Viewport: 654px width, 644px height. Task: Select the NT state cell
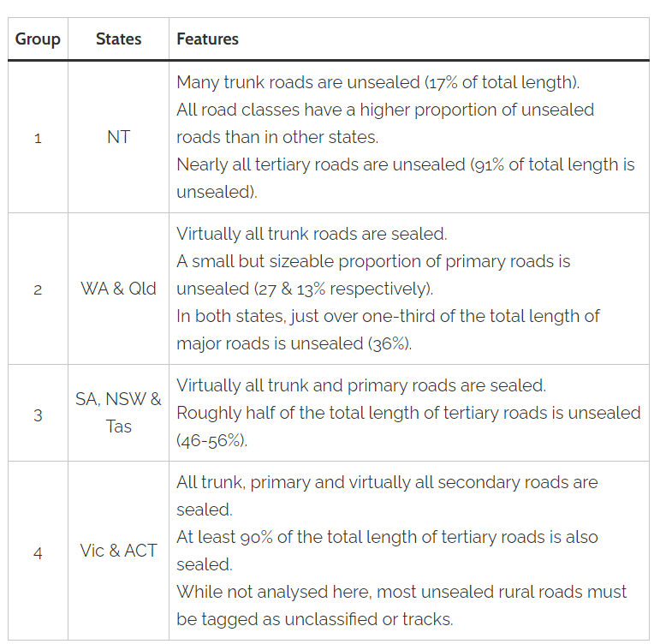pyautogui.click(x=118, y=137)
